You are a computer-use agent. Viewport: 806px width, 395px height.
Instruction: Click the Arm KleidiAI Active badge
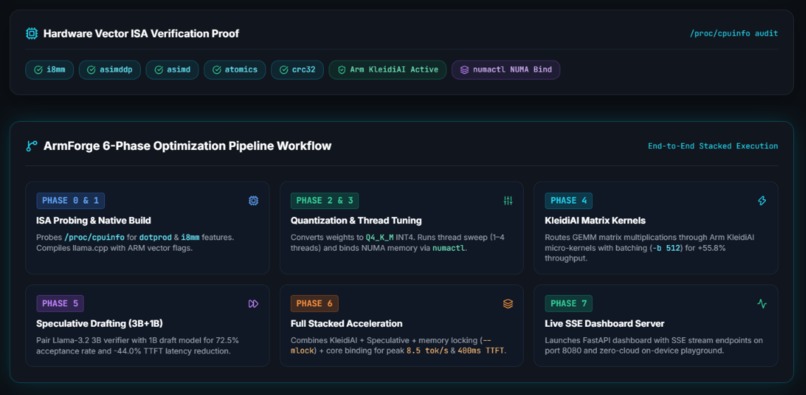388,70
